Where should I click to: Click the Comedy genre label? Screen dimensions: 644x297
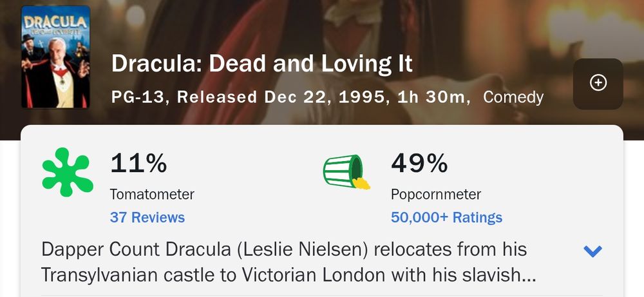513,97
